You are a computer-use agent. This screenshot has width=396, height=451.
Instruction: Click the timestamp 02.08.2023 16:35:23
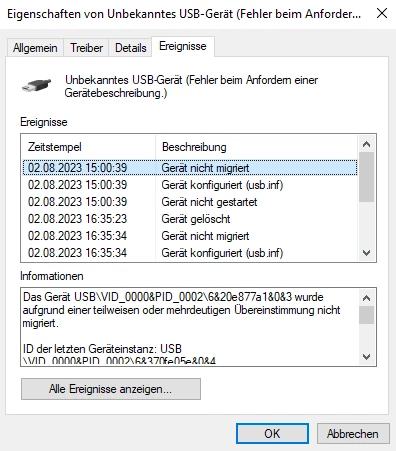tap(77, 219)
